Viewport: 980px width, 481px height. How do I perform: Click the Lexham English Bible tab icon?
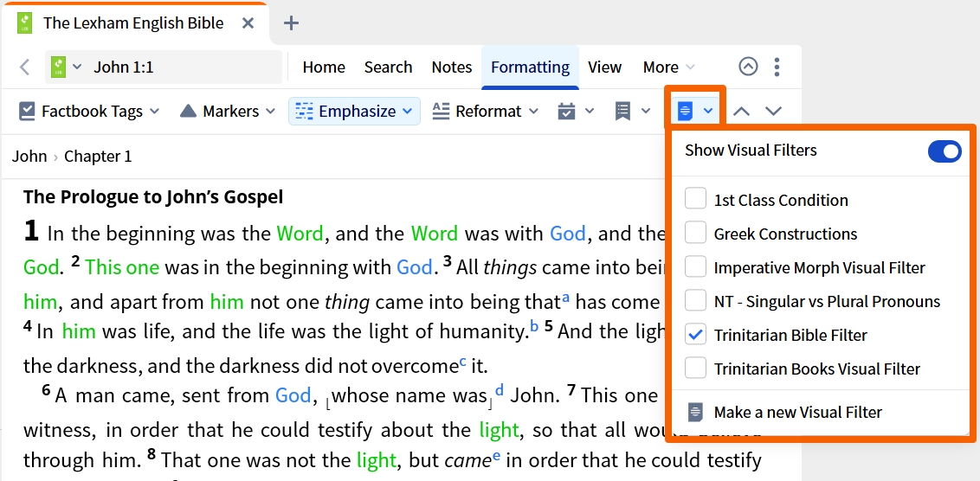[24, 23]
